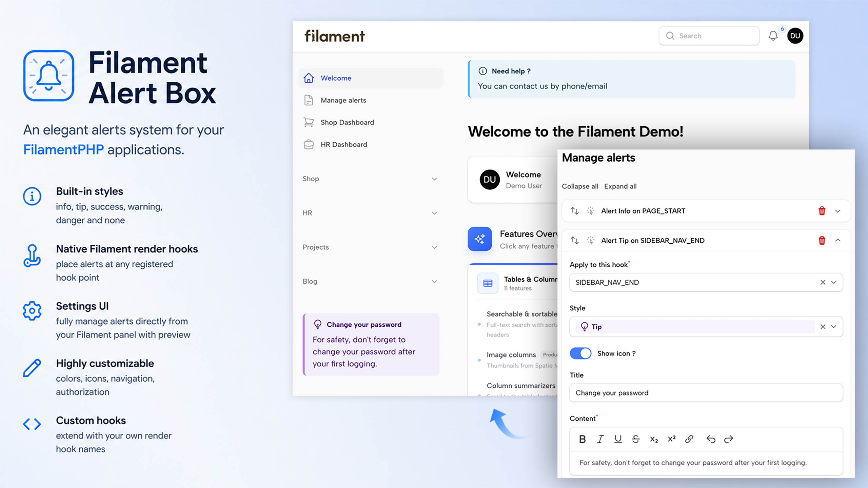Expand the Blog navigation group
868x488 pixels.
tap(434, 281)
